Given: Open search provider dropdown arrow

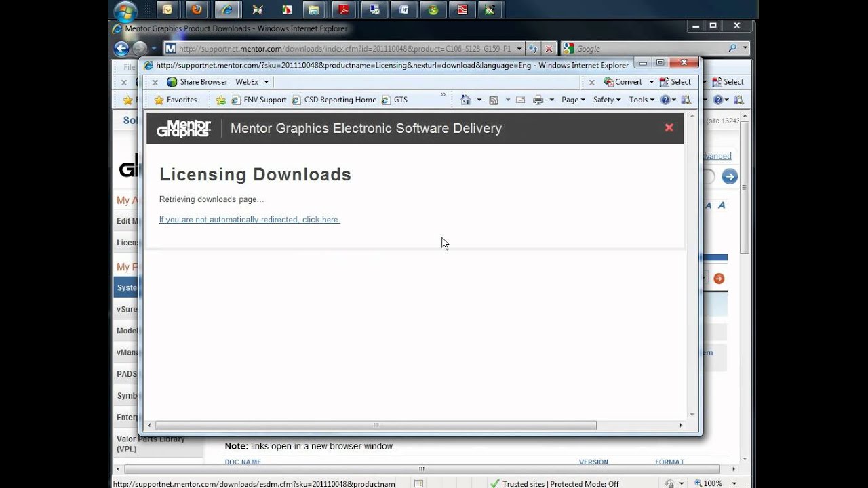Looking at the screenshot, I should point(745,49).
